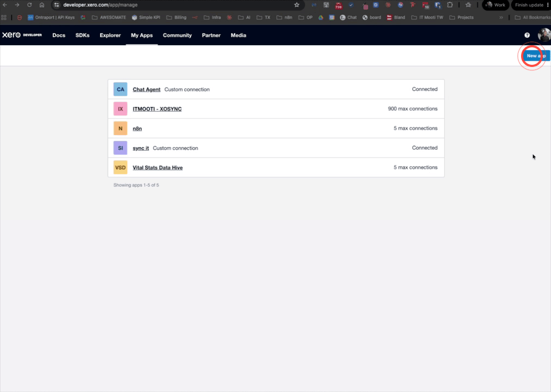Click the VSD app avatar tile

click(x=120, y=168)
